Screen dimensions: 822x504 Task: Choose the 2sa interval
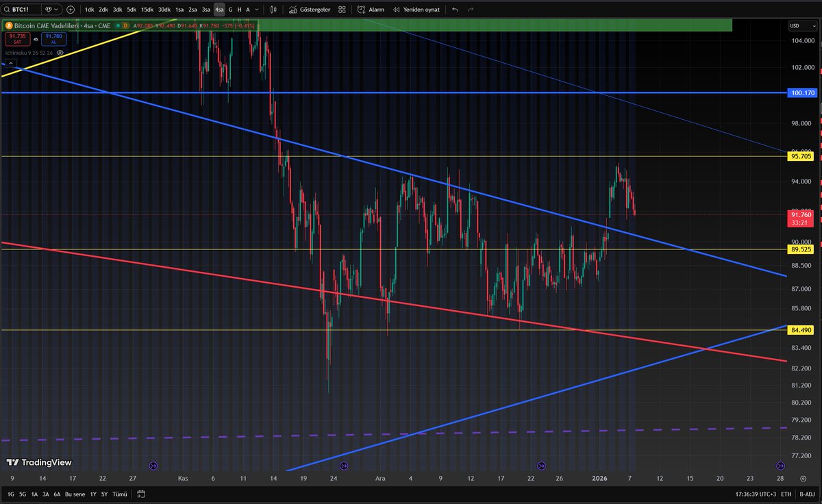pos(192,10)
